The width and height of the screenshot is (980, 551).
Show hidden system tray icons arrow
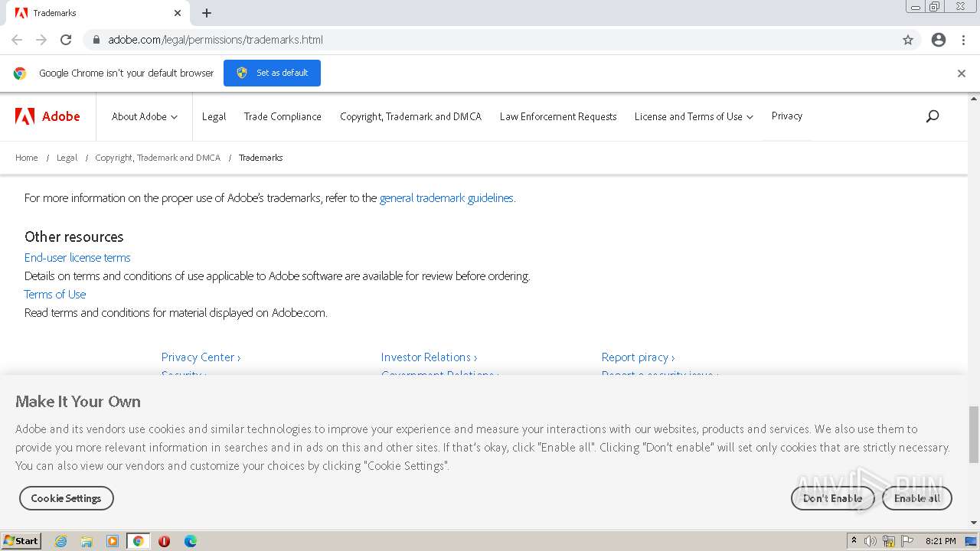[x=854, y=541]
